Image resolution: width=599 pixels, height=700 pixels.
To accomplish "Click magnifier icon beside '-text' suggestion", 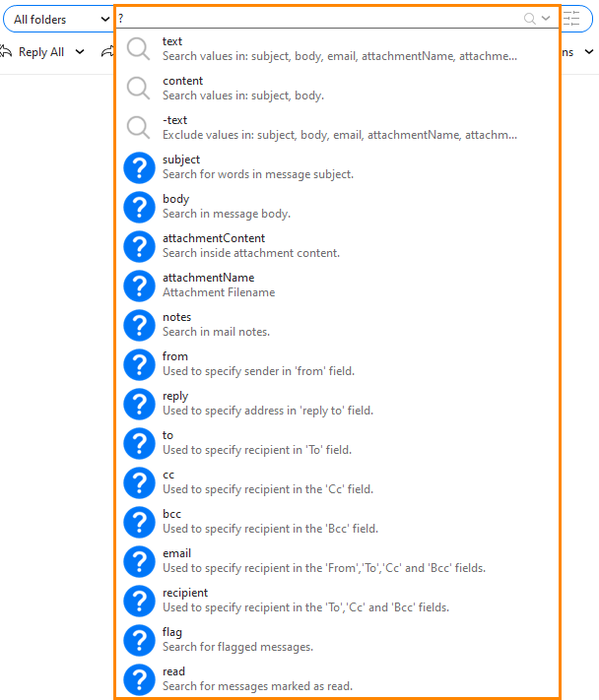I will (x=139, y=128).
